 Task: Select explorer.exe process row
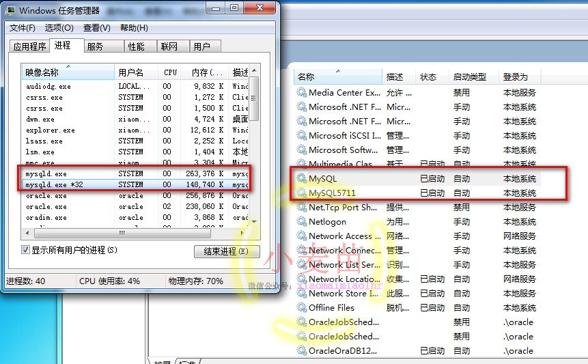[x=135, y=130]
